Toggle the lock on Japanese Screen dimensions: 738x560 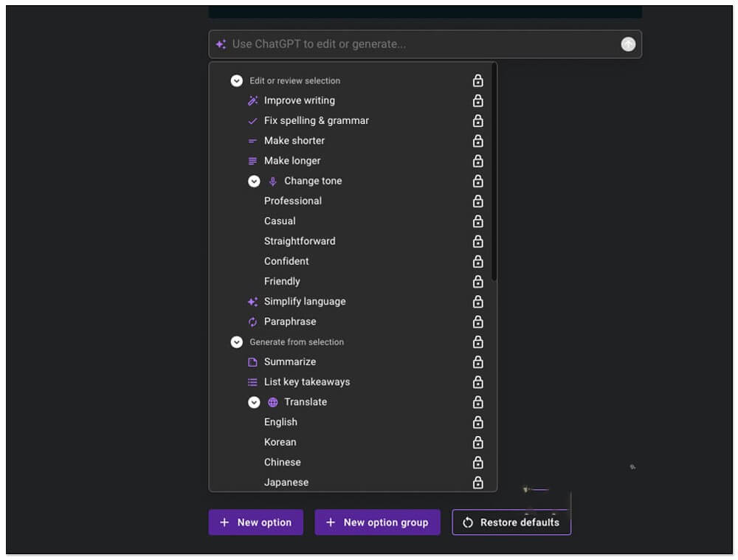477,483
